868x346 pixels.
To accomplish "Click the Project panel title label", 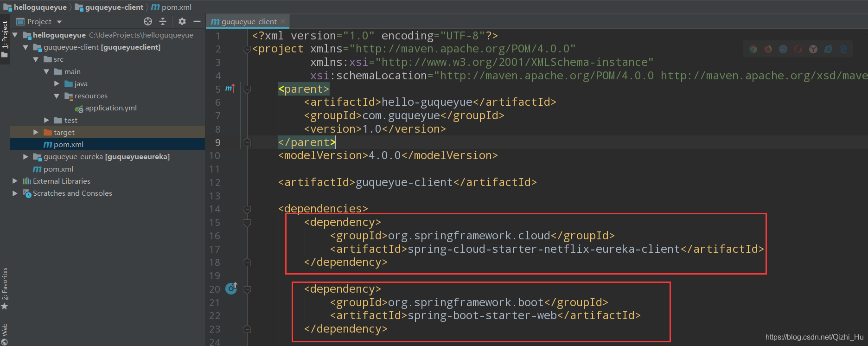I will coord(39,22).
